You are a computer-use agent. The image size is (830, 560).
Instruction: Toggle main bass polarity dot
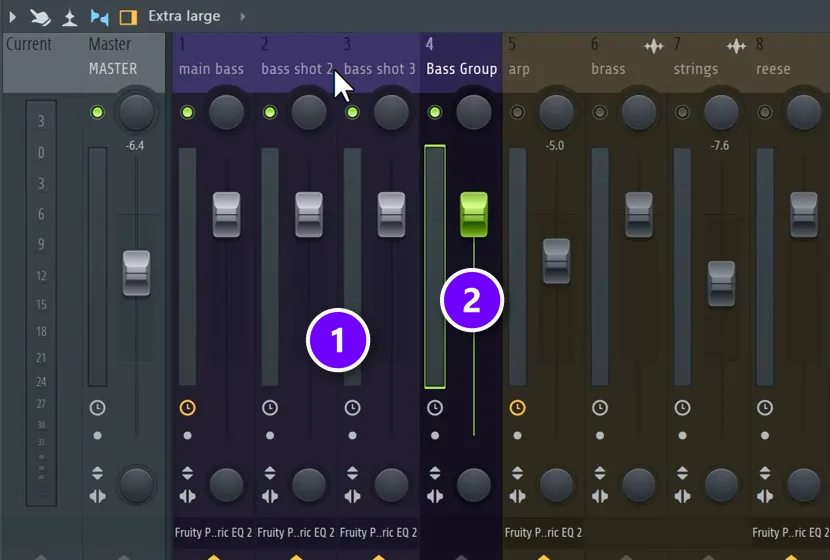pos(187,436)
